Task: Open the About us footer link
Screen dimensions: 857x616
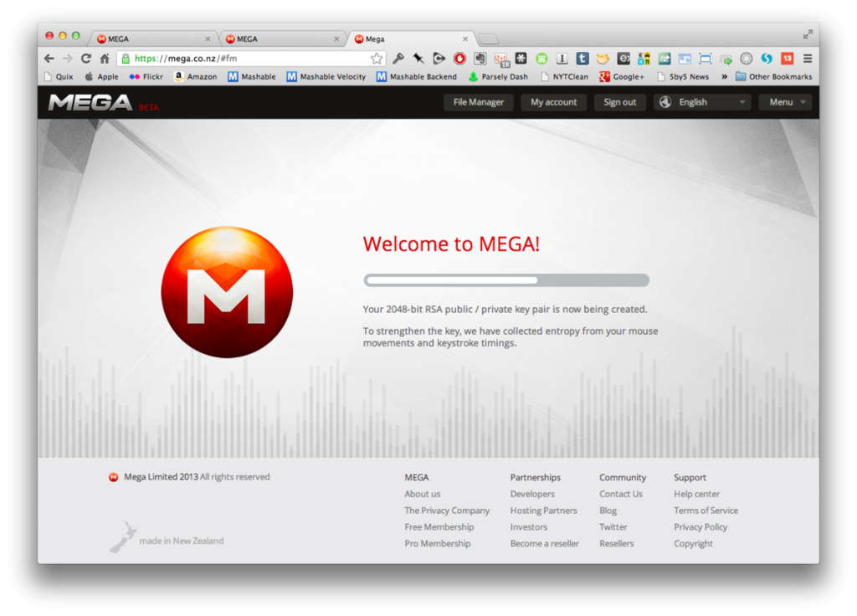Action: (422, 494)
